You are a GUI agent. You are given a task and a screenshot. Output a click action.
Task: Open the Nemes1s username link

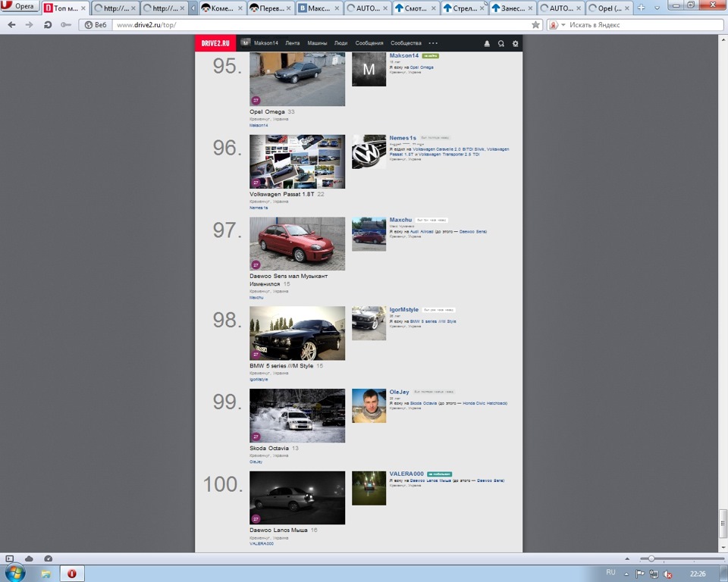tap(403, 138)
